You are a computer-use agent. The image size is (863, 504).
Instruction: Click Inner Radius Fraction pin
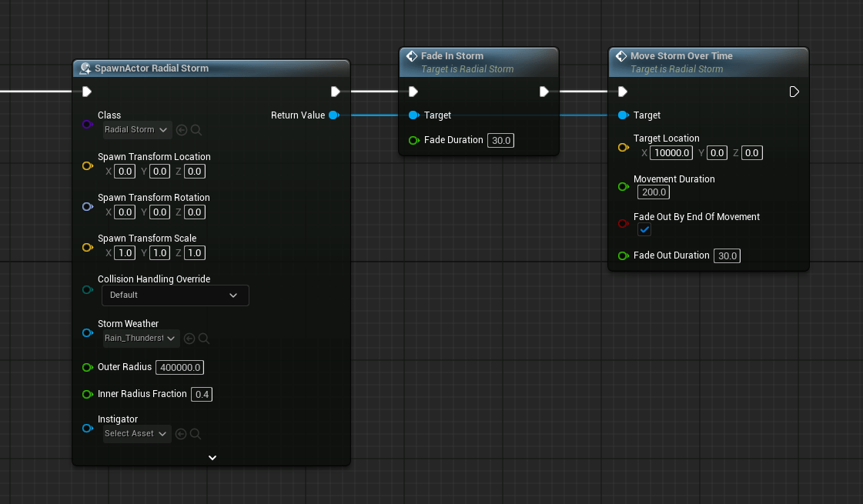tap(88, 394)
